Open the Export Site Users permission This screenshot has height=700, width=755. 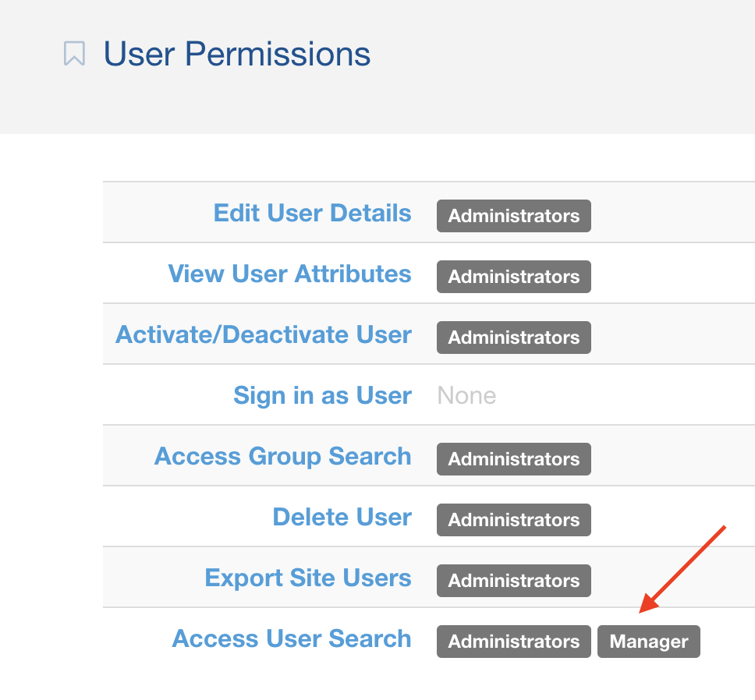pos(307,578)
